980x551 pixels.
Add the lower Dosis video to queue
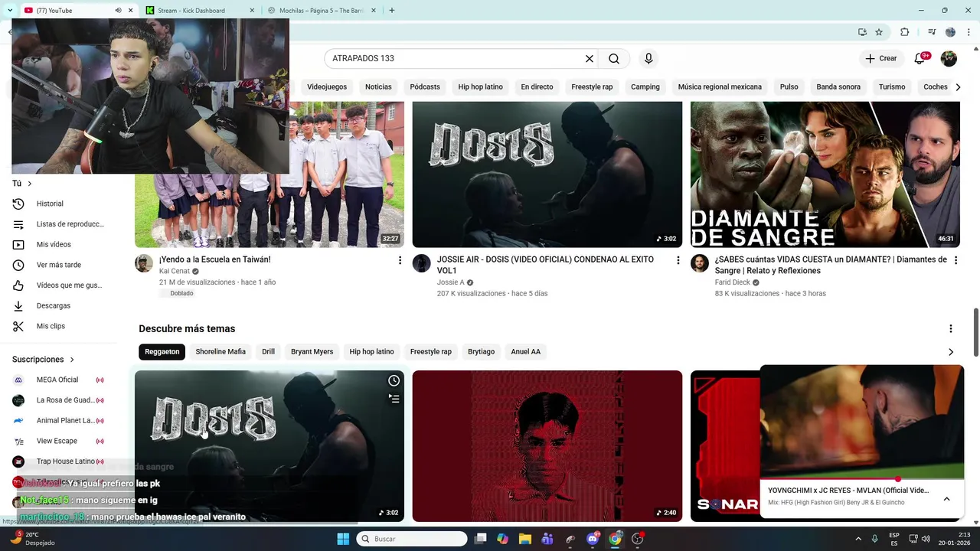click(394, 399)
